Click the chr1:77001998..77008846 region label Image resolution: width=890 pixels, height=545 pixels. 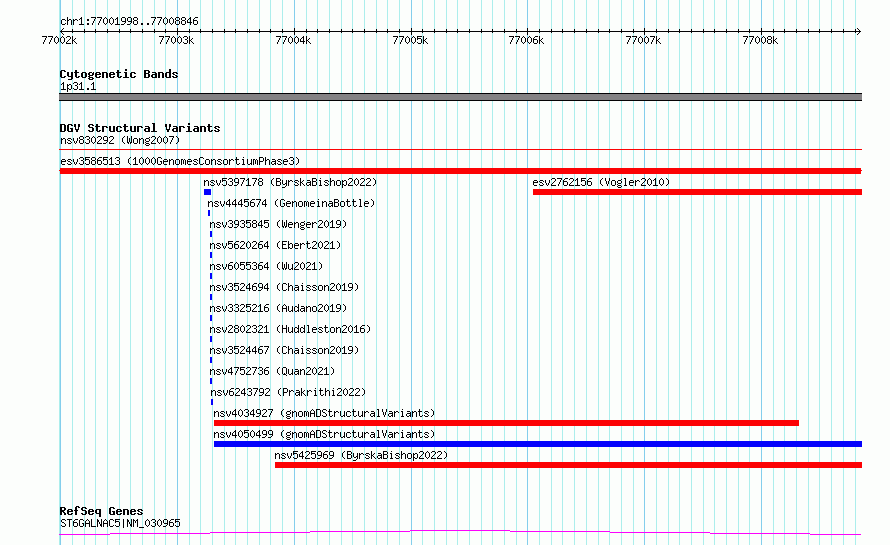129,21
